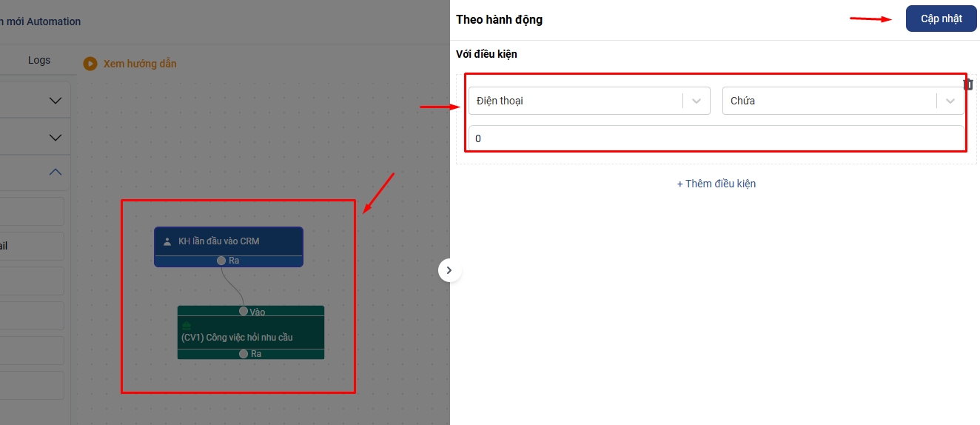The height and width of the screenshot is (425, 980).
Task: Click the Thêm điều kiện link
Action: [716, 184]
